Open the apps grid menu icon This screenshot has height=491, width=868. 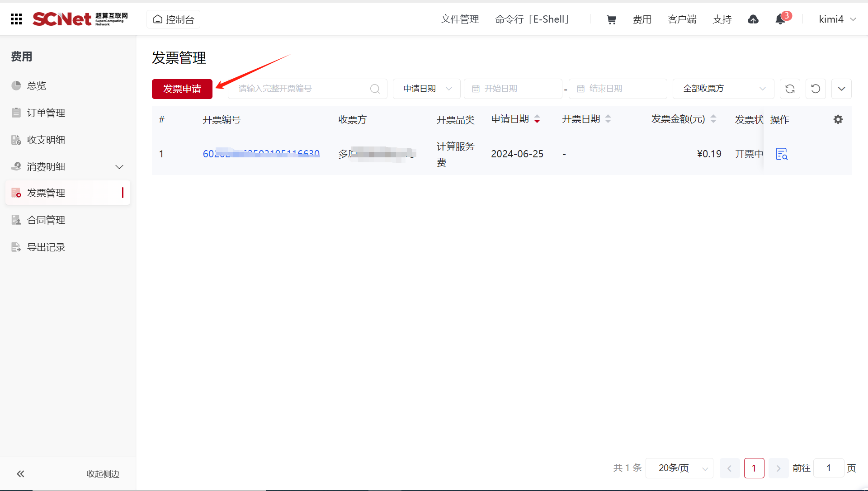tap(16, 19)
